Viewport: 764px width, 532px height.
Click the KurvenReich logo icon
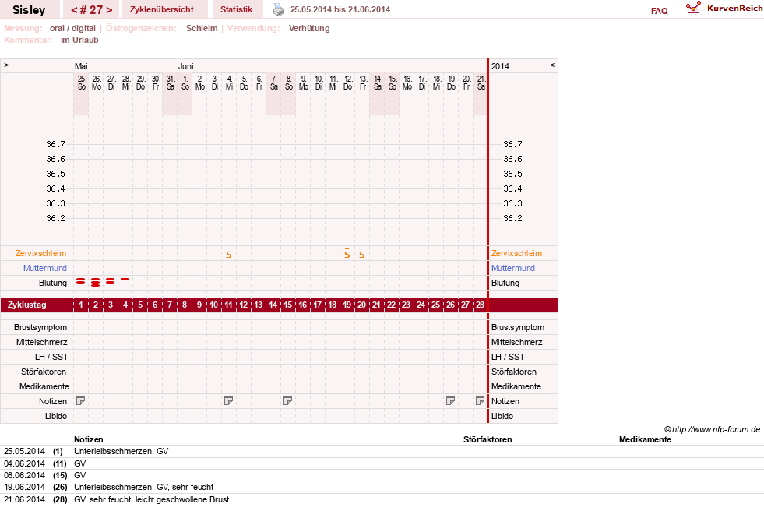tap(693, 8)
